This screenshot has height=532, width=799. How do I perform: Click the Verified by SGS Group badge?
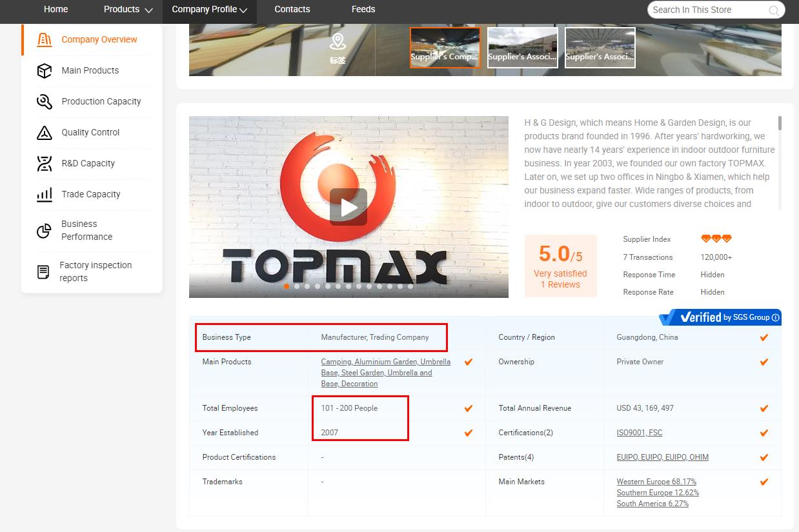(720, 317)
